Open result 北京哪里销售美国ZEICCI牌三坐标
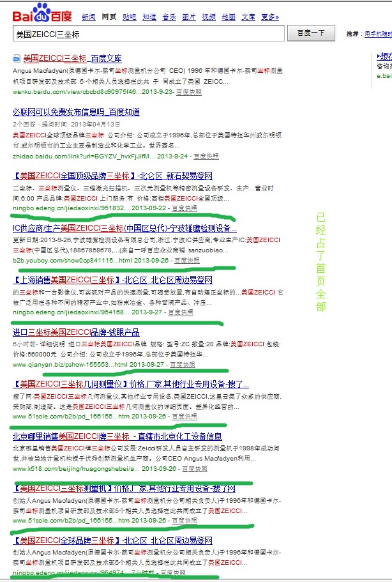This screenshot has width=392, height=582. pyautogui.click(x=117, y=436)
